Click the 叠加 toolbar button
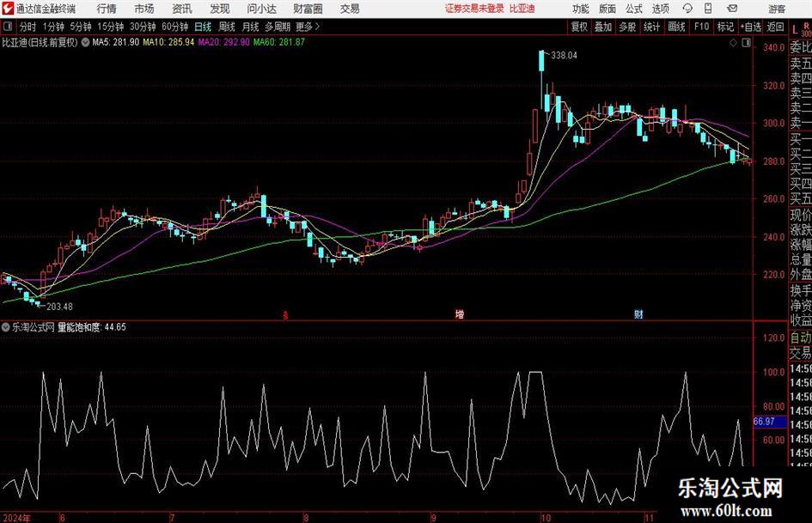The height and width of the screenshot is (523, 812). (x=603, y=27)
